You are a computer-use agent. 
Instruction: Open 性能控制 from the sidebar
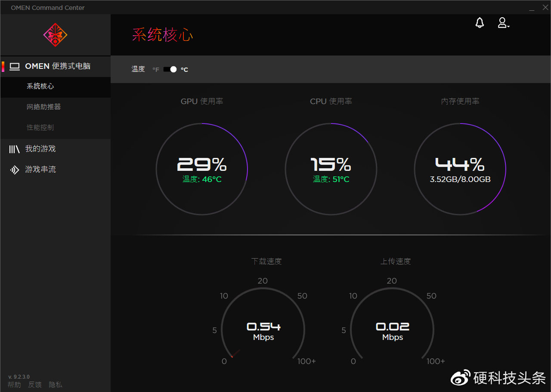pos(40,127)
